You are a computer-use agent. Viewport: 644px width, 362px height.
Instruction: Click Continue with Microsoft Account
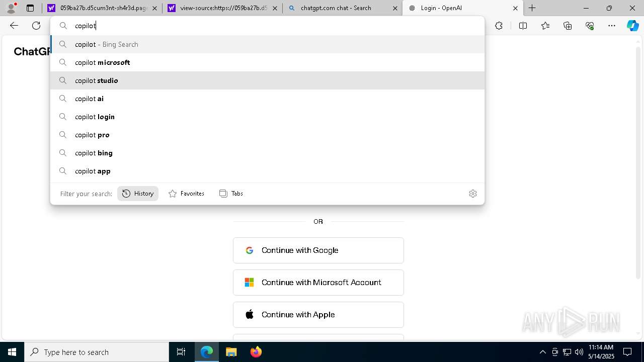click(x=318, y=283)
